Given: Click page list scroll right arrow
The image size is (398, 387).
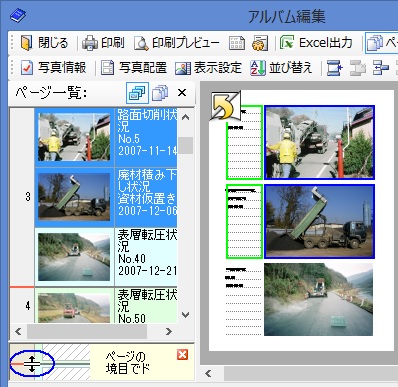Looking at the screenshot, I should [x=169, y=331].
